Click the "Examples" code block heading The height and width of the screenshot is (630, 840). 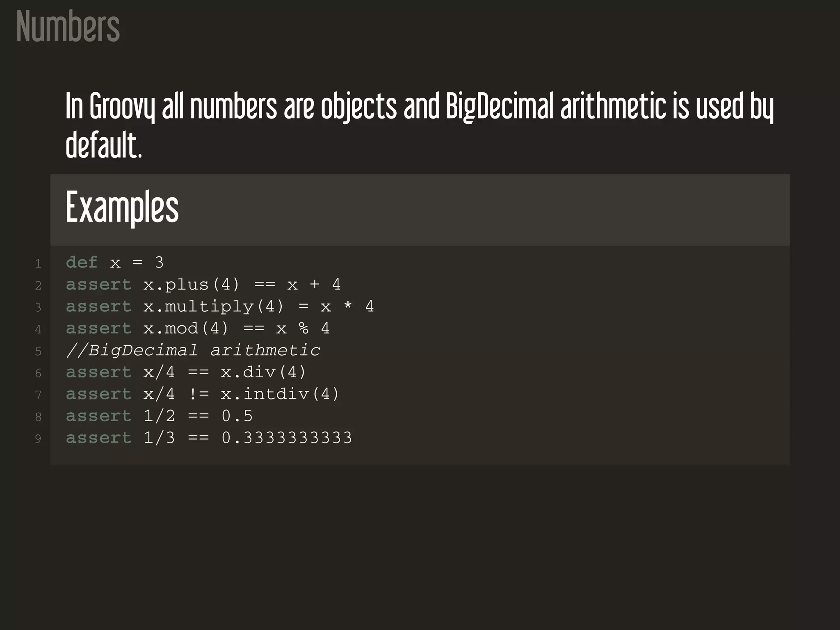coord(122,208)
